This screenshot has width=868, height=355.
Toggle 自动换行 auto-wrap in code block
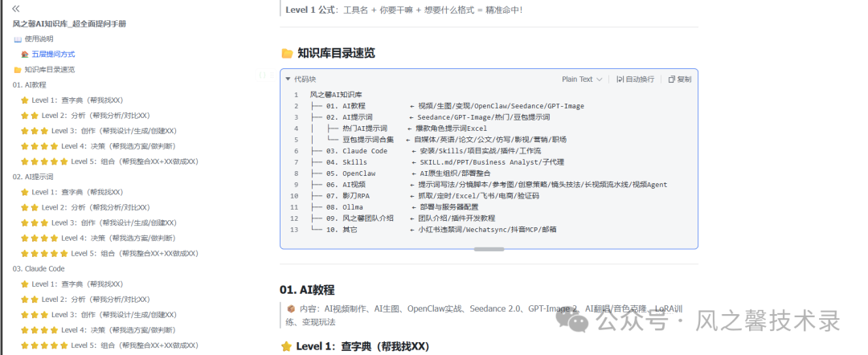click(635, 79)
